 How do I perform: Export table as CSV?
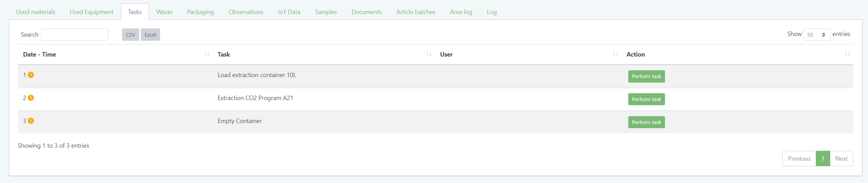tap(130, 35)
